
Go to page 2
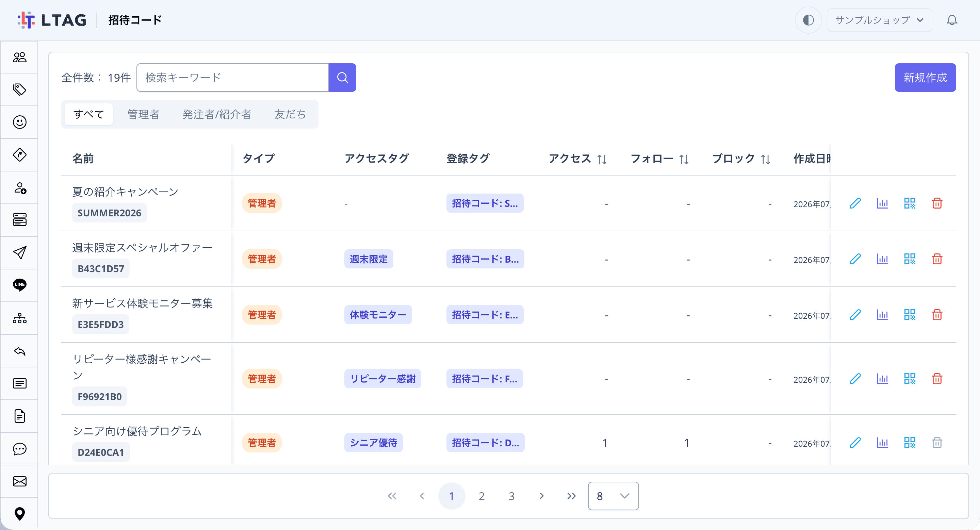tap(481, 496)
